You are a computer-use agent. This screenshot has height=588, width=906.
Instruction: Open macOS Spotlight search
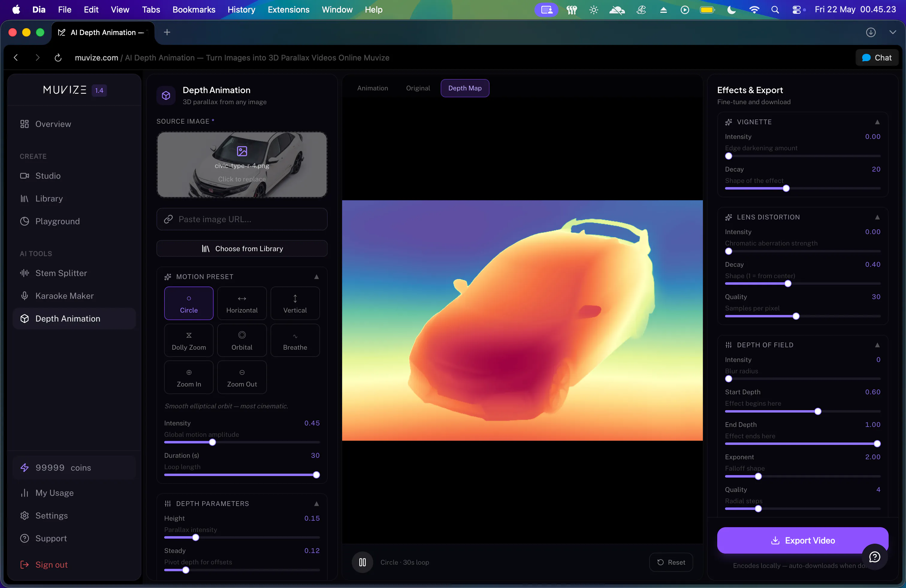coord(775,10)
